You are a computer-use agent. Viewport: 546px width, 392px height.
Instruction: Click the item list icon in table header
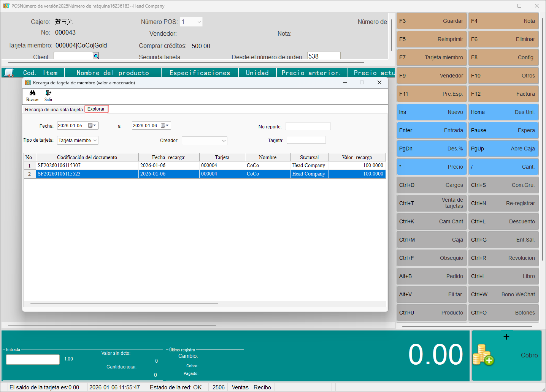point(9,73)
